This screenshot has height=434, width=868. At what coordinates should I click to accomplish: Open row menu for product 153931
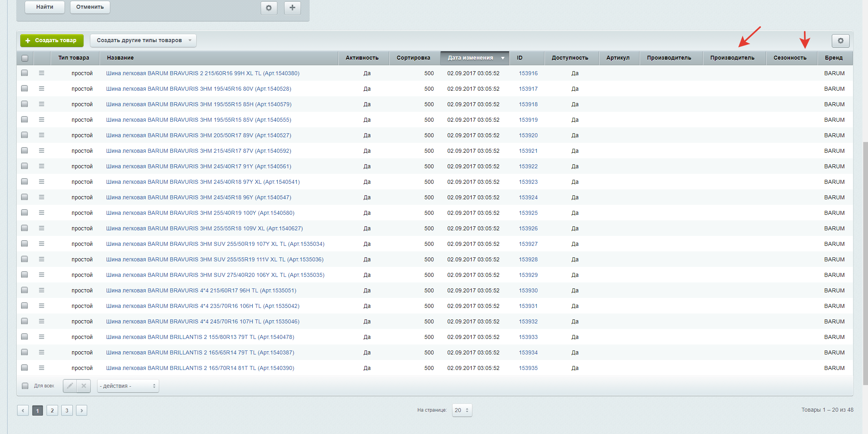coord(41,306)
